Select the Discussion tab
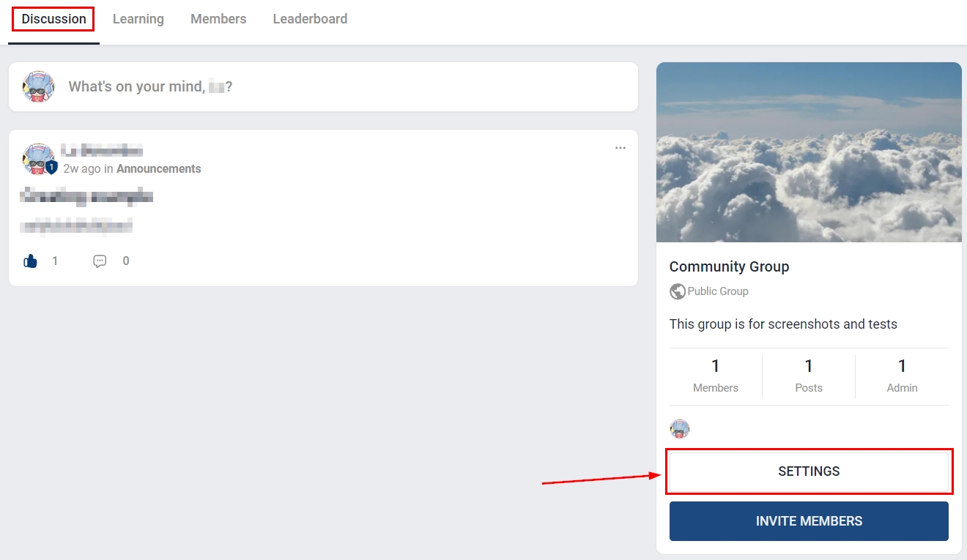The height and width of the screenshot is (560, 967). (53, 19)
